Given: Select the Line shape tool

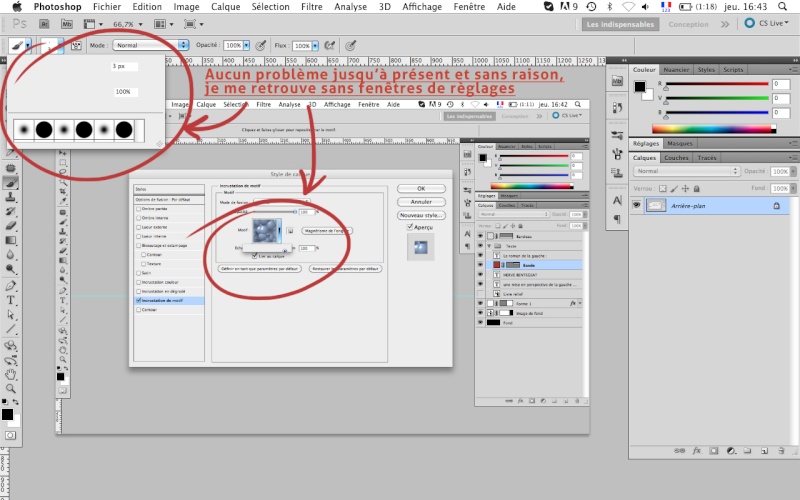Looking at the screenshot, I should (x=11, y=329).
